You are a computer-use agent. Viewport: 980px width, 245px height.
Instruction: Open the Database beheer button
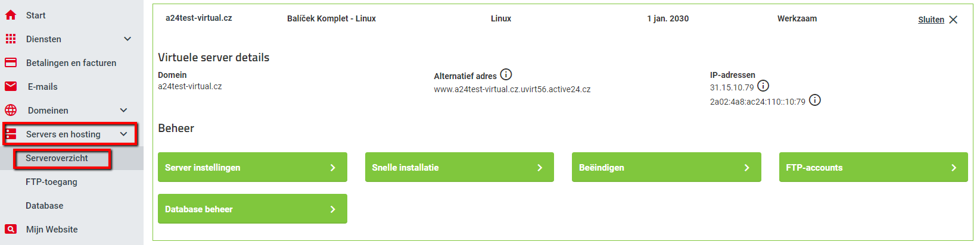[253, 209]
